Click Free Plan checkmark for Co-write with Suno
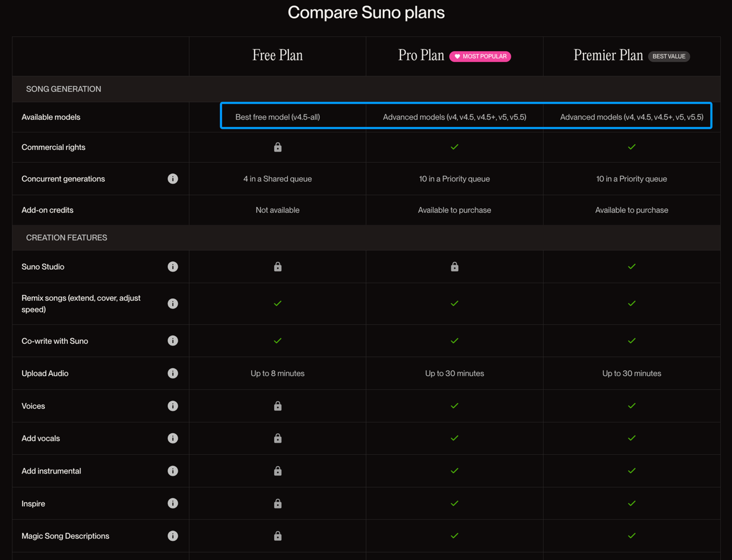Viewport: 732px width, 560px height. point(278,341)
